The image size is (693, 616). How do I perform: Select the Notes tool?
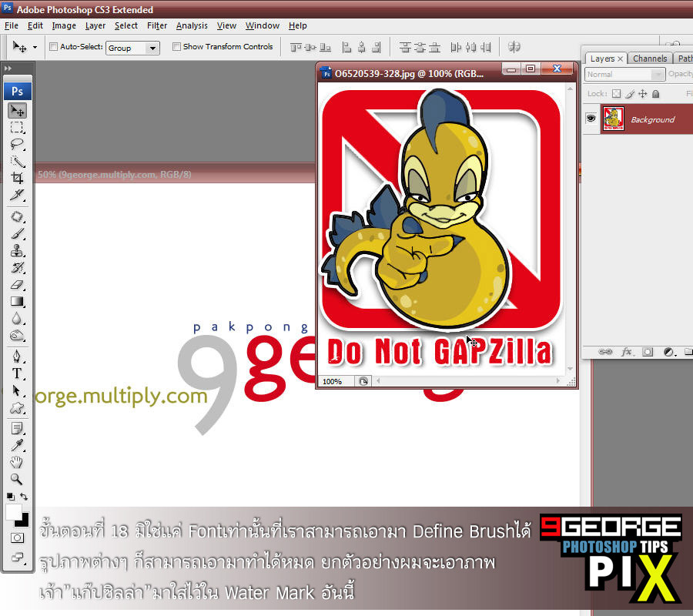[x=17, y=428]
